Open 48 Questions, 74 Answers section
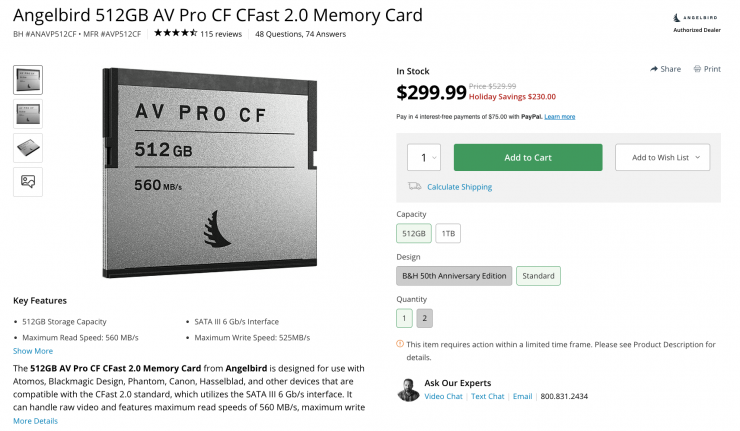Viewport: 740px width, 431px height. click(x=299, y=33)
